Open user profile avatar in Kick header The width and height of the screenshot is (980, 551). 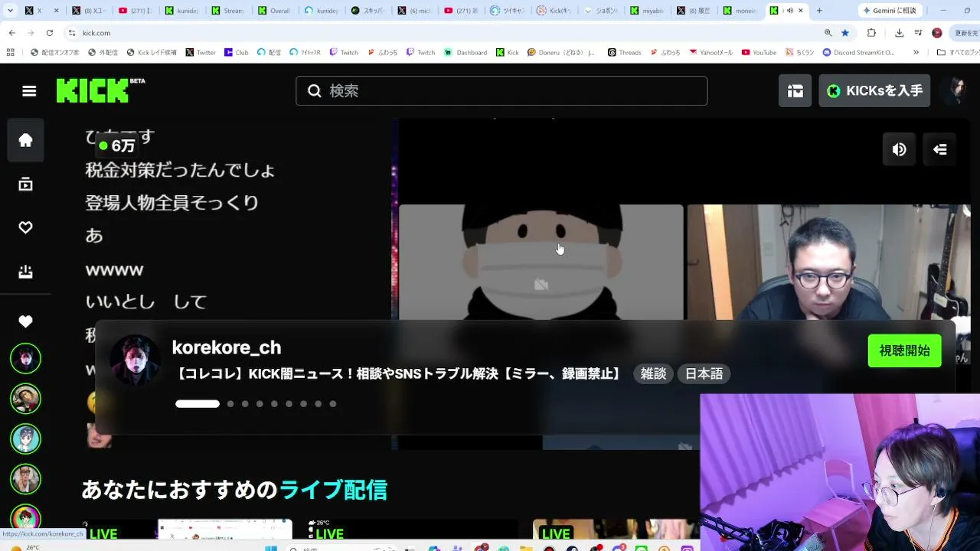(955, 91)
